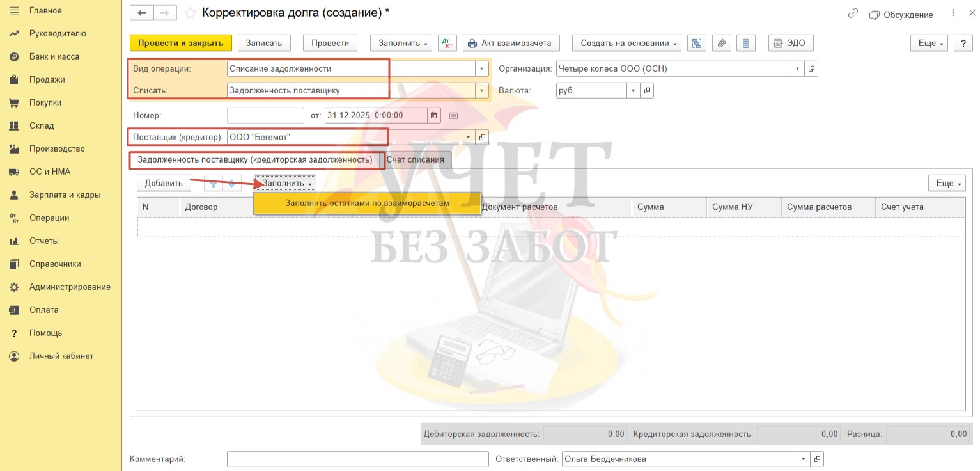Click the Комментарий input field
Screen dimensions: 980x471
357,459
